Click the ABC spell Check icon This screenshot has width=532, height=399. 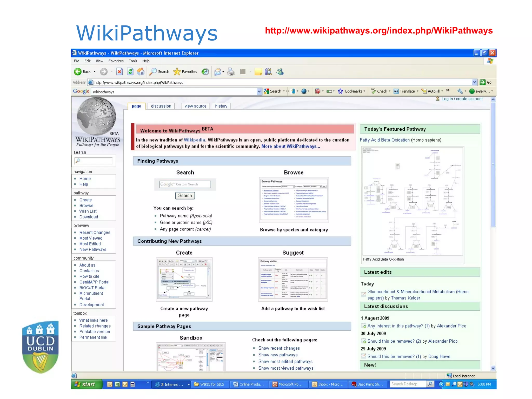click(373, 91)
